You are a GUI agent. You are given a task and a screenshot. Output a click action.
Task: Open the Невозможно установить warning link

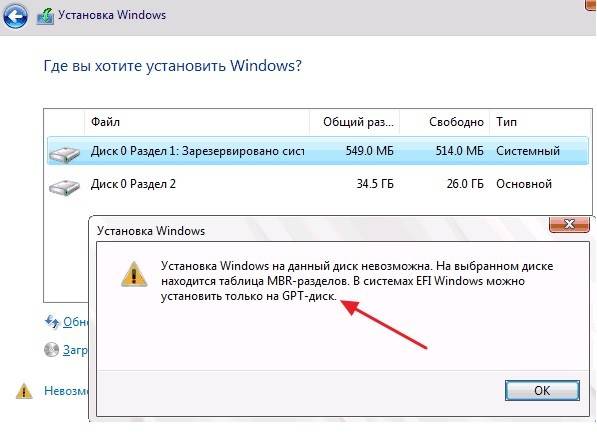point(66,391)
